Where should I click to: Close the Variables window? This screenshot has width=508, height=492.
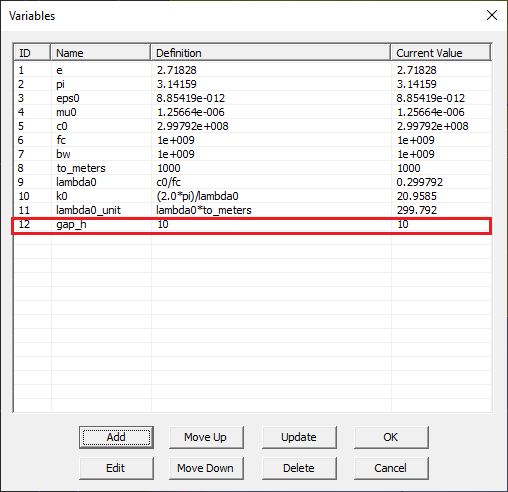point(492,15)
